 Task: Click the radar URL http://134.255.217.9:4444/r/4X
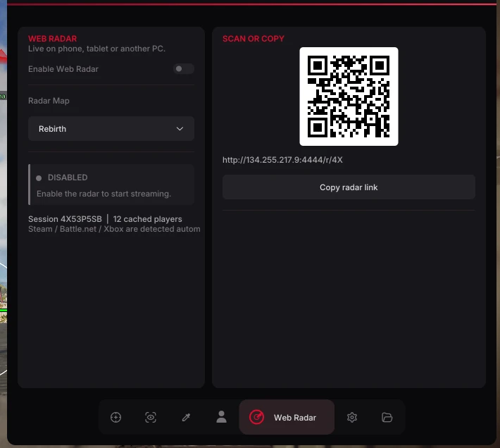tap(282, 160)
